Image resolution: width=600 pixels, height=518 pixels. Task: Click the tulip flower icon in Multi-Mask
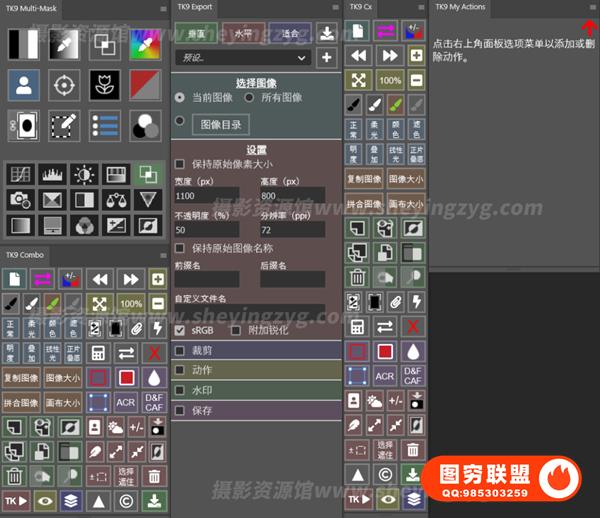click(105, 85)
